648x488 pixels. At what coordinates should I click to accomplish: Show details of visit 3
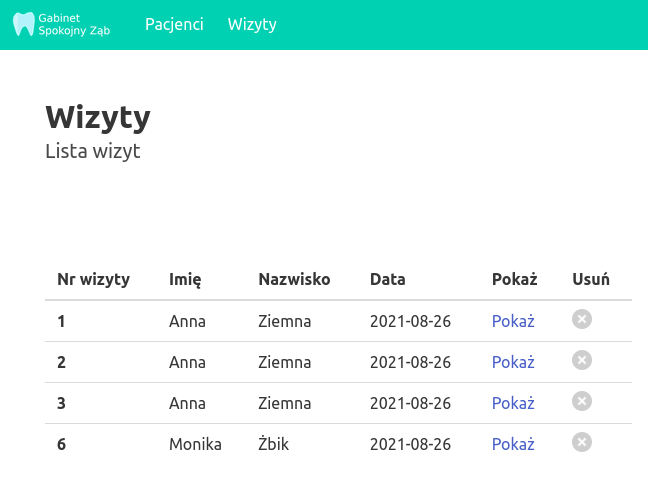point(513,403)
